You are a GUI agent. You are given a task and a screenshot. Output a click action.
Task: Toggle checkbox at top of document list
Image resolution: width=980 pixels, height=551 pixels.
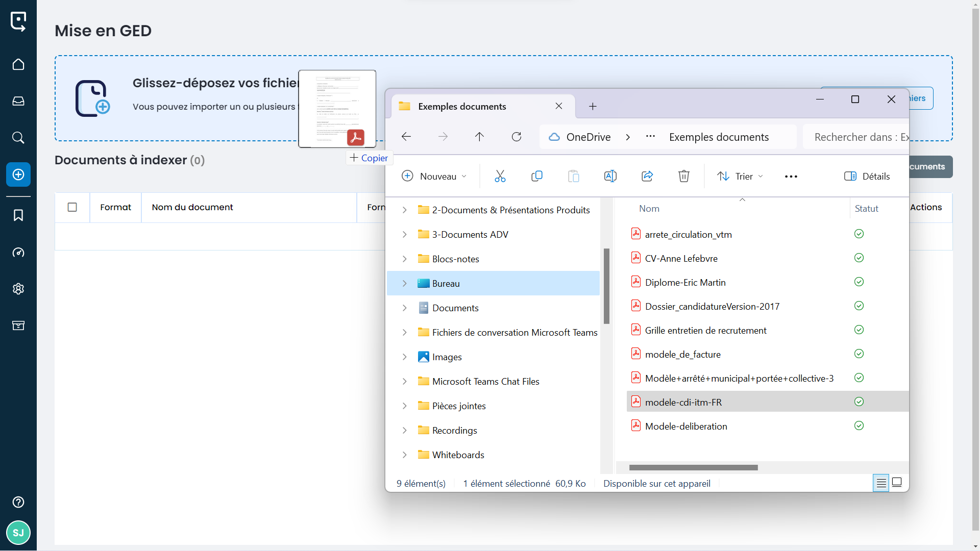pos(72,207)
